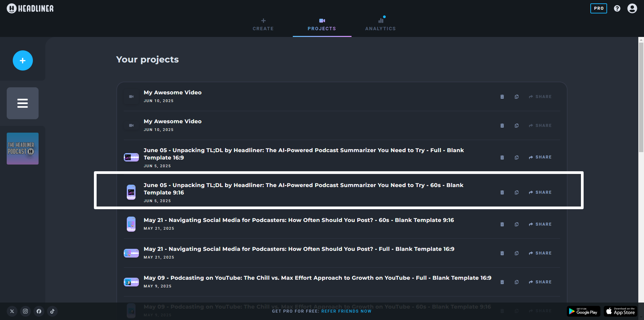This screenshot has width=644, height=320.
Task: Open the hamburger menu in sidebar
Action: pyautogui.click(x=22, y=103)
